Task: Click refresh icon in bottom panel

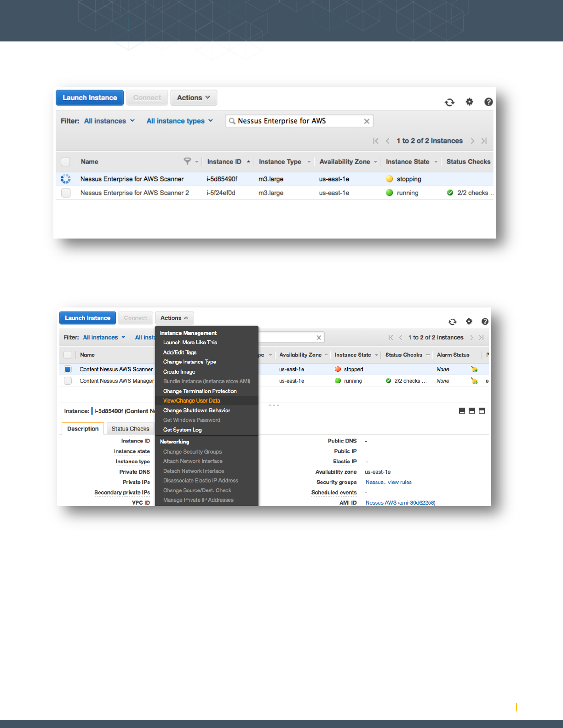Action: click(453, 322)
